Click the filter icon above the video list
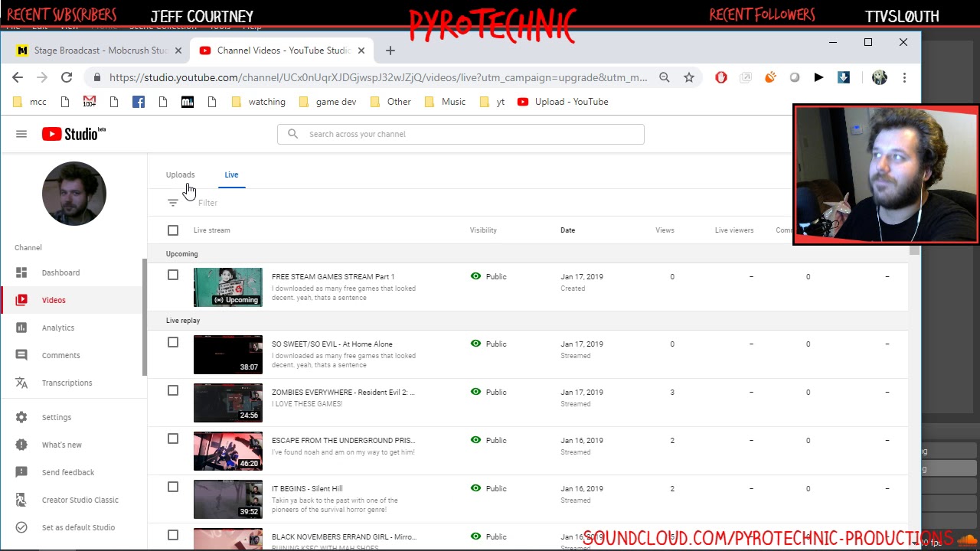 (x=173, y=203)
